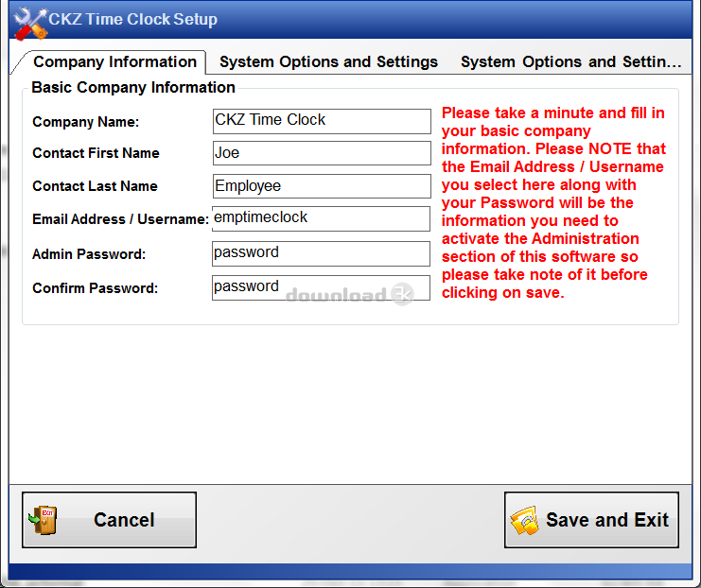Focus the Email Address / Username field
This screenshot has height=588, width=701.
click(x=321, y=218)
